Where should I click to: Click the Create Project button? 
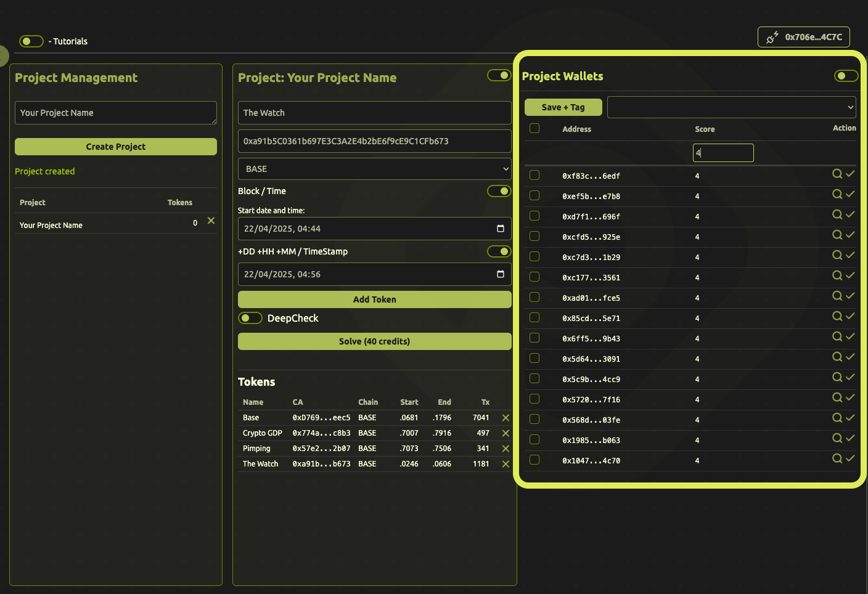[x=116, y=147]
